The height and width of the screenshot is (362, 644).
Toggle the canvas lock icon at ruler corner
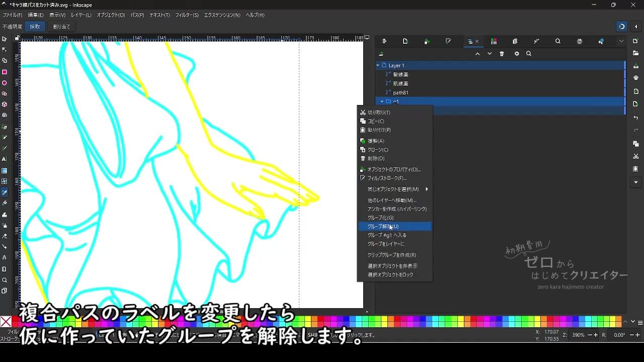point(17,38)
